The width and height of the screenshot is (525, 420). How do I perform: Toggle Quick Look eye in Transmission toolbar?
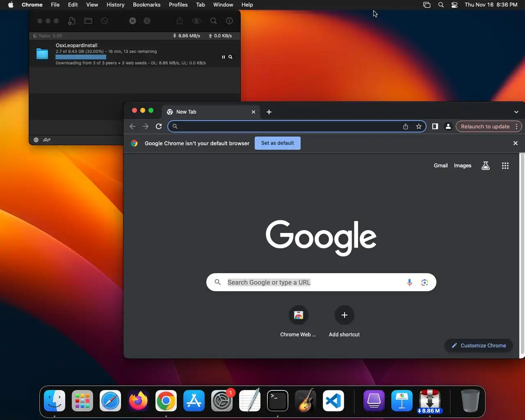[x=196, y=21]
